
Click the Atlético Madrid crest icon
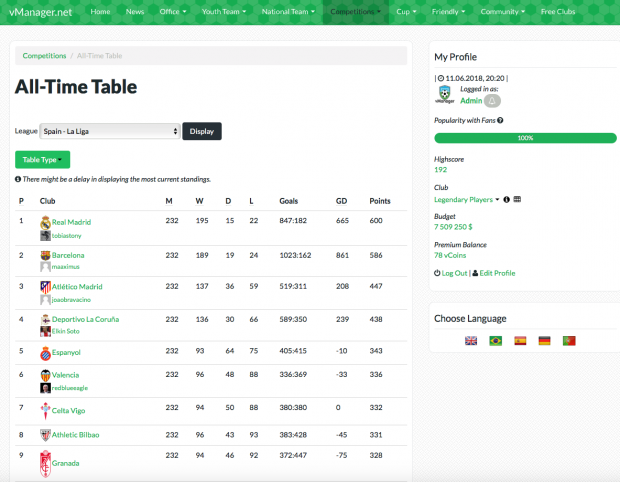[x=45, y=287]
